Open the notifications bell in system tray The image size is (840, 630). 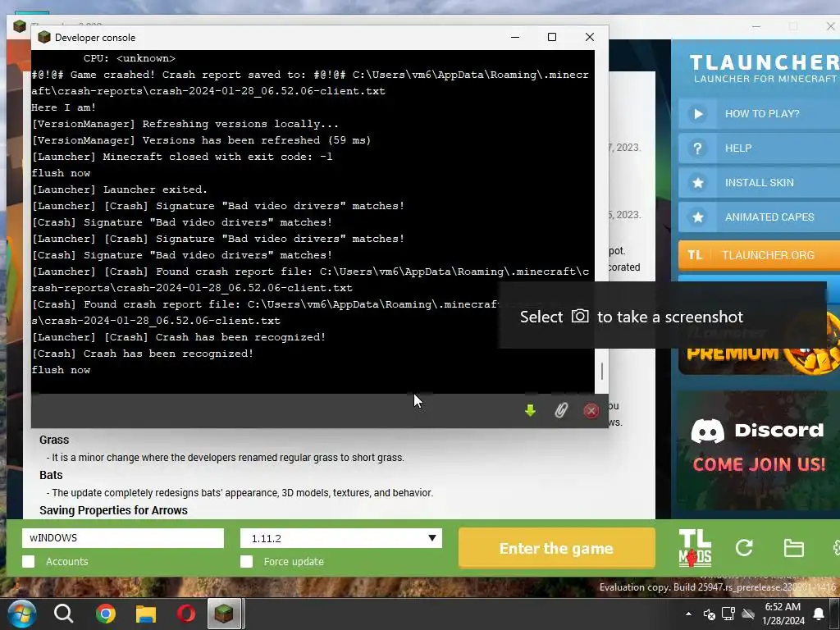819,614
